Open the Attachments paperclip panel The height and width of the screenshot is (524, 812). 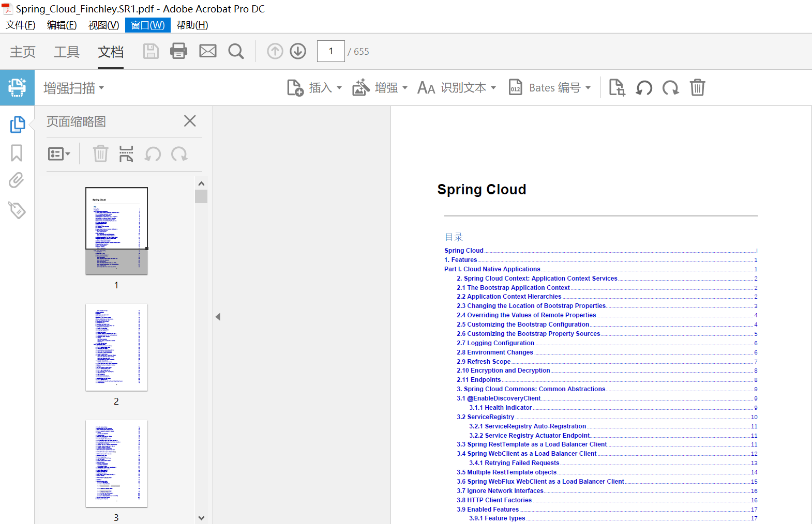(x=17, y=180)
